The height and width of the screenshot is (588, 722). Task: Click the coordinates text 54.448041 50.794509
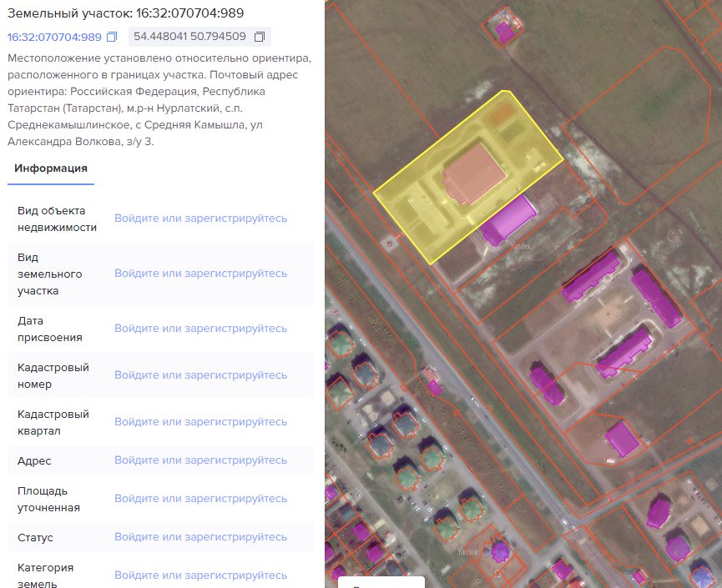[x=189, y=37]
